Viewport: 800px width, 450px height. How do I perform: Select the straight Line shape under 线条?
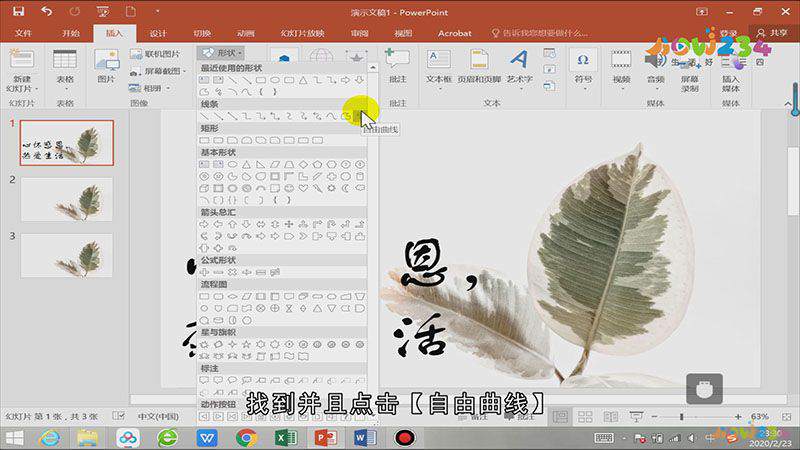pos(204,116)
